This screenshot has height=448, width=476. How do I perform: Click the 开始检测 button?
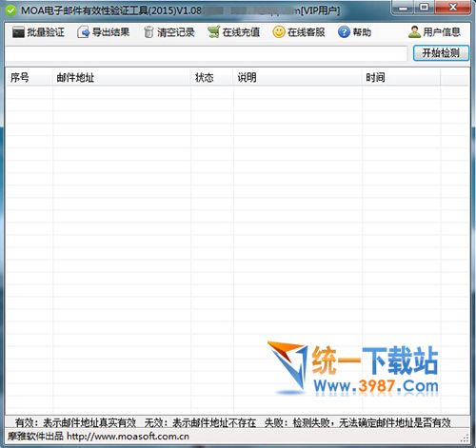coord(441,53)
